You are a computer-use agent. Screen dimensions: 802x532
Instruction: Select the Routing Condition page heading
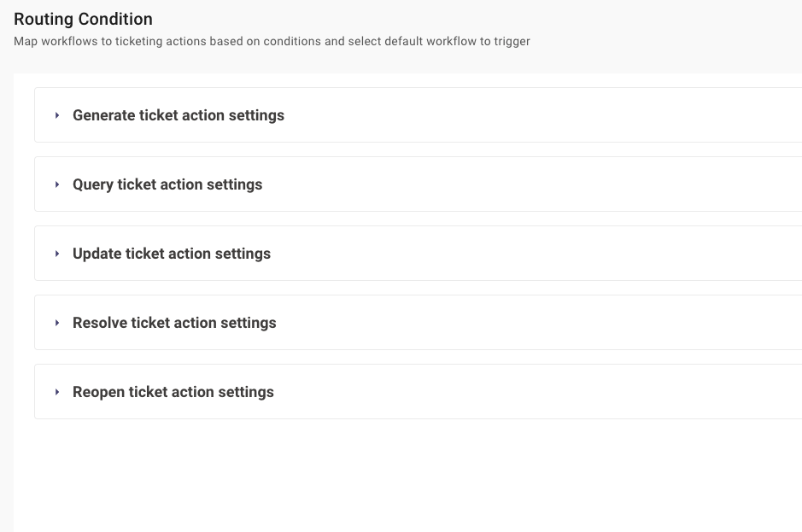click(x=83, y=19)
